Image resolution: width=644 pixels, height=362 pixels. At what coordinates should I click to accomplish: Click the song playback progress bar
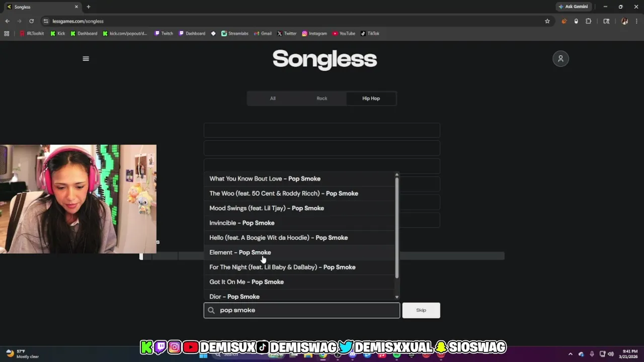(322, 256)
